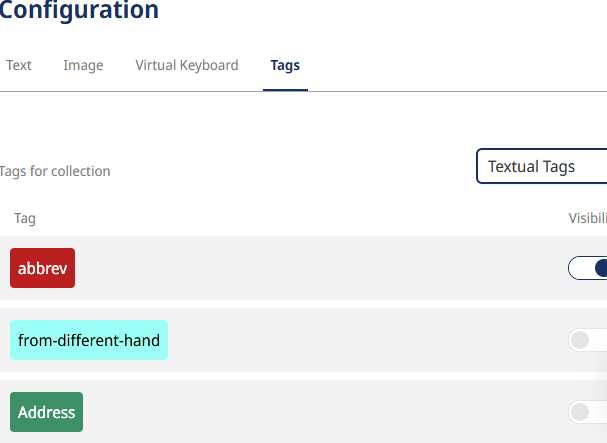
Task: Click the Visibility column header
Action: 587,218
